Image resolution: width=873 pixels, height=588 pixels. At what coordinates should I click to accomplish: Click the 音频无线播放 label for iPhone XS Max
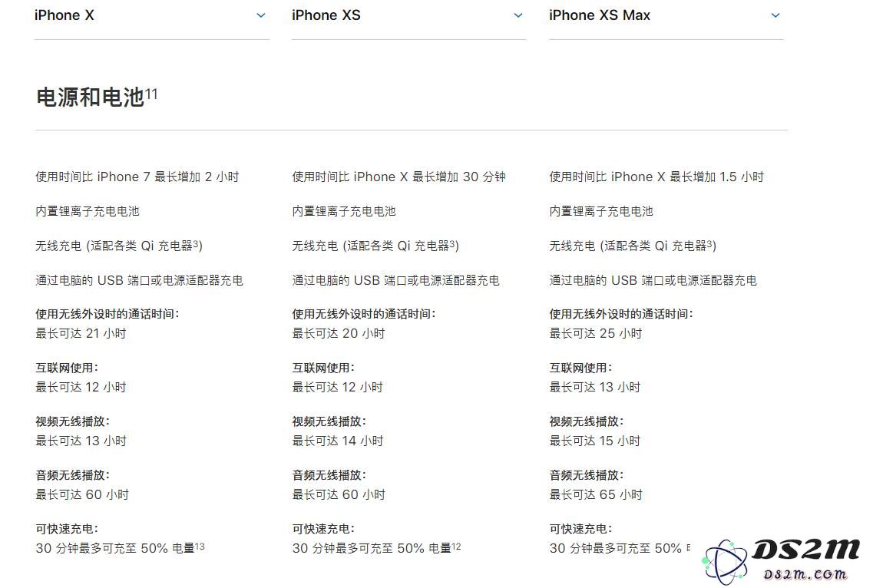point(587,475)
